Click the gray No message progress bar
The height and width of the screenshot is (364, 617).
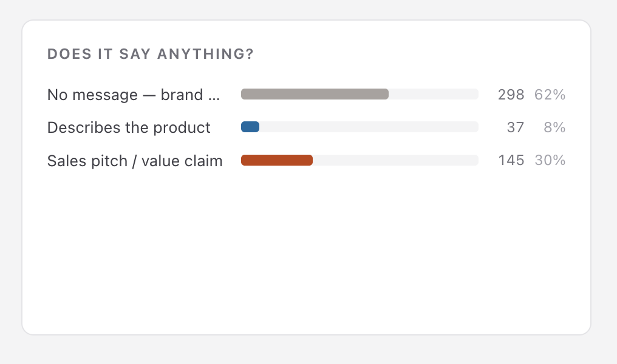click(315, 94)
